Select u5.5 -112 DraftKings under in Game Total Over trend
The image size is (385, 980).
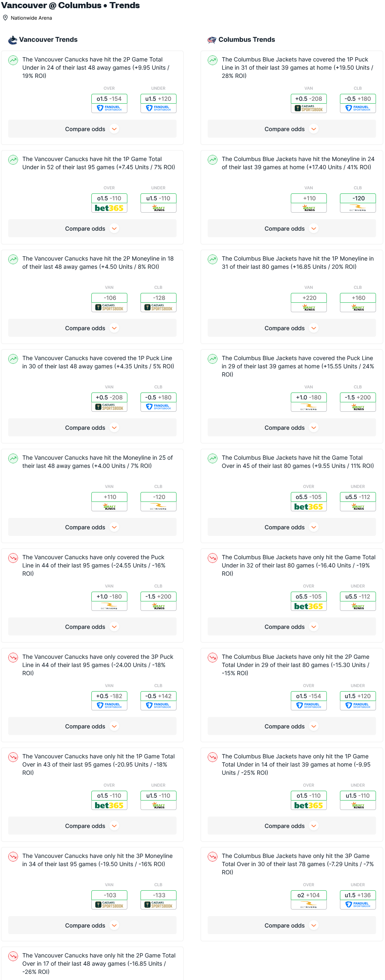358,501
